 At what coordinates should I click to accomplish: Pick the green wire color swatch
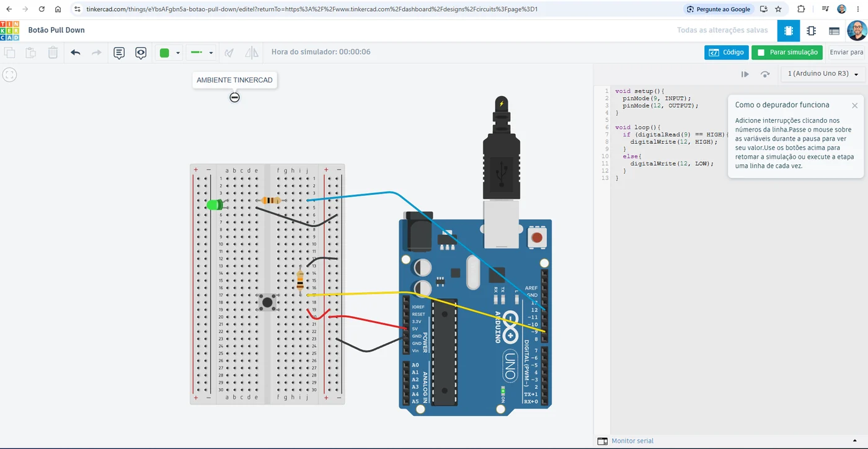click(164, 53)
